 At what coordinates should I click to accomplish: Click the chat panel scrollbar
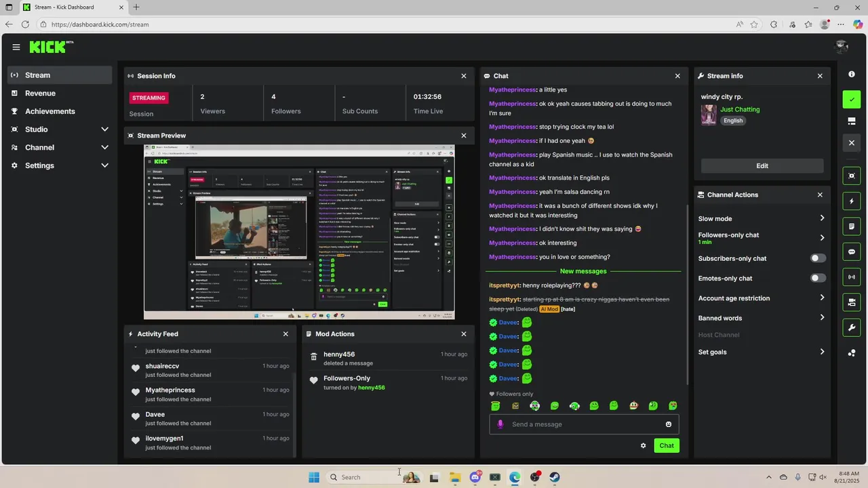click(688, 295)
